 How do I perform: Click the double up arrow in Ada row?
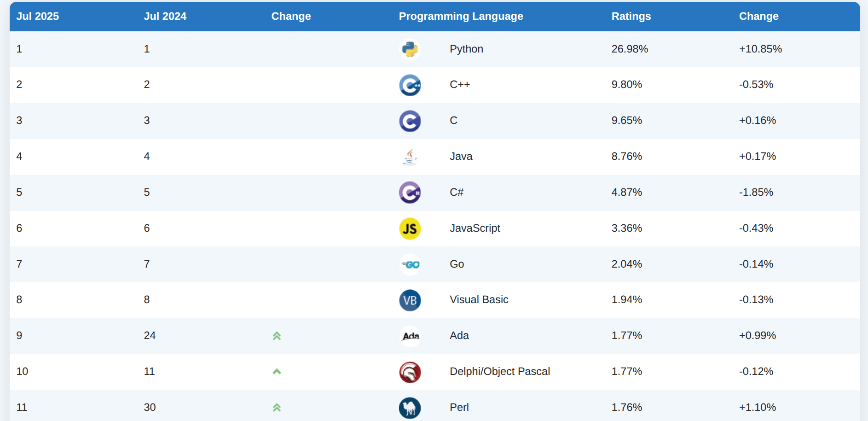tap(277, 336)
